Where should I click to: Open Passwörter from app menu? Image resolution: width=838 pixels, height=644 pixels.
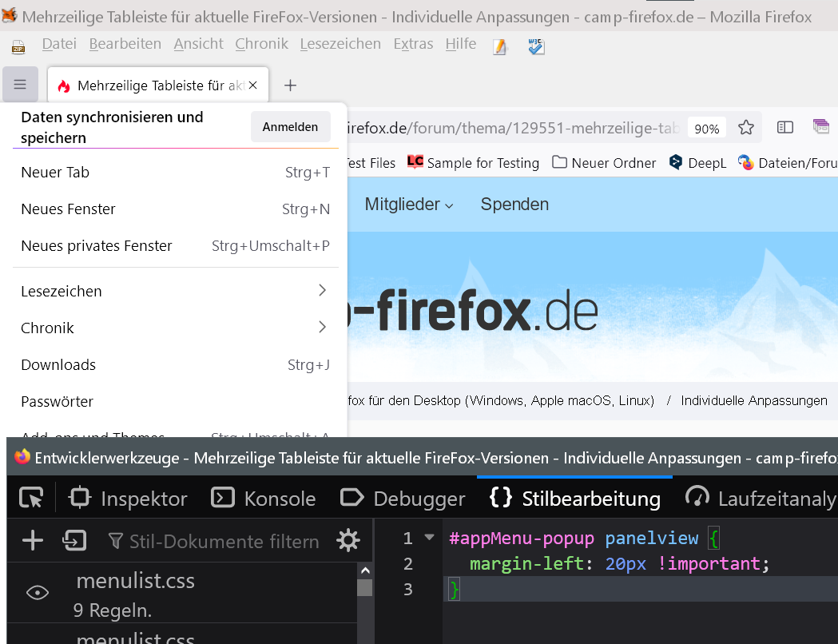(x=175, y=401)
